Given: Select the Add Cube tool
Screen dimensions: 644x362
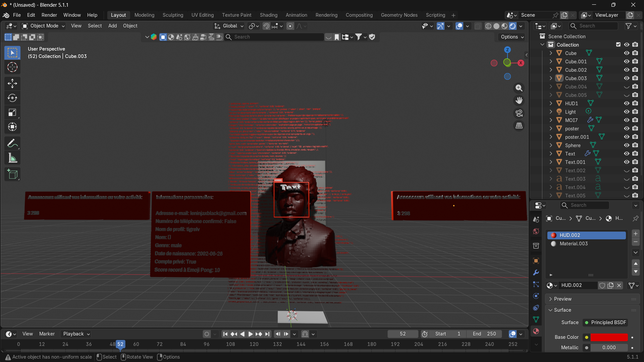Looking at the screenshot, I should (x=12, y=174).
